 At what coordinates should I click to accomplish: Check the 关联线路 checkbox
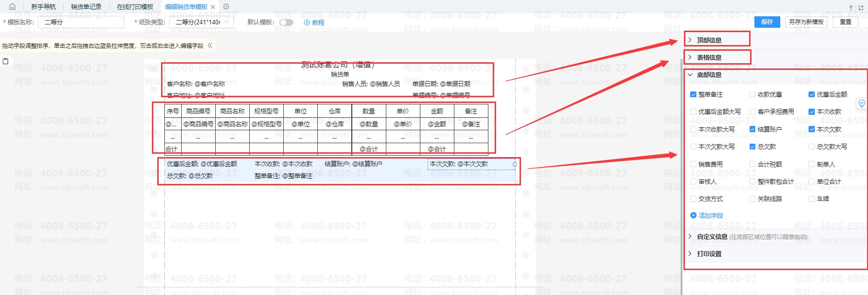752,199
